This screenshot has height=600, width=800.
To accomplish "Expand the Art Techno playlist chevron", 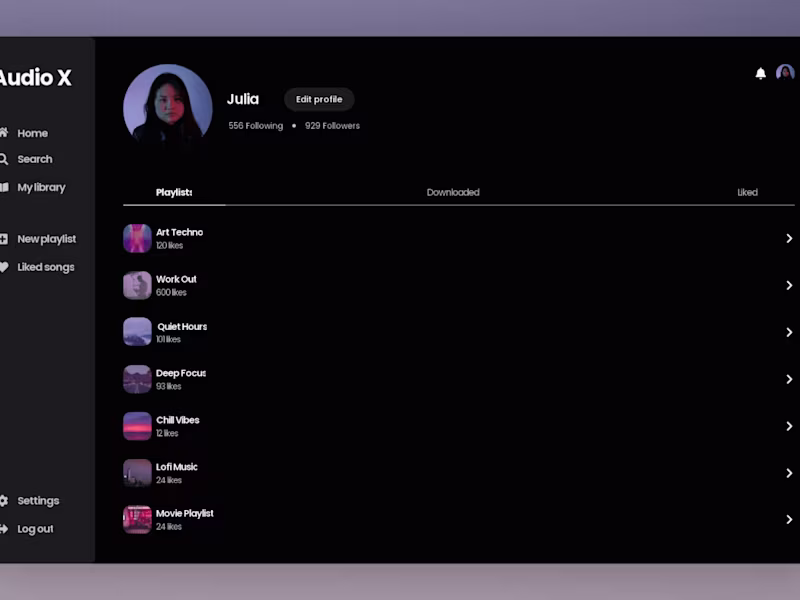I will (x=789, y=238).
